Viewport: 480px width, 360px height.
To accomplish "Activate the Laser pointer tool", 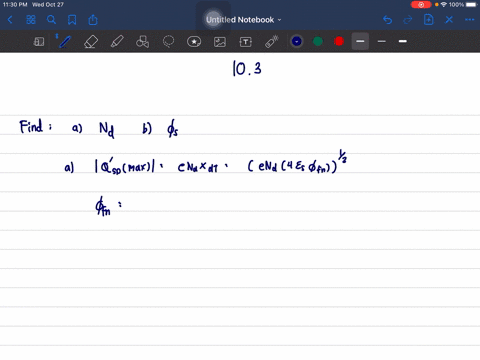I will coord(272,42).
